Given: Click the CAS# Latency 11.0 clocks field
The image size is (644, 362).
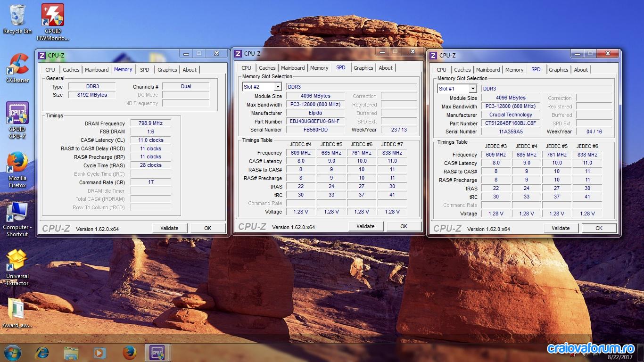Looking at the screenshot, I should 150,140.
